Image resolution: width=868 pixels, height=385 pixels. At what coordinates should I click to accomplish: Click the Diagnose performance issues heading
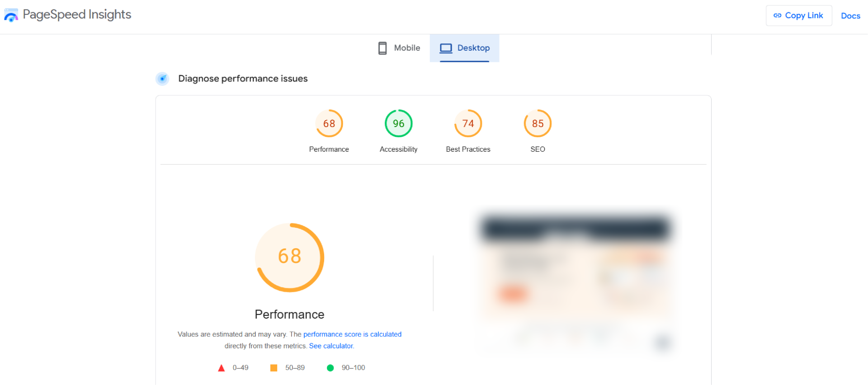pos(243,79)
